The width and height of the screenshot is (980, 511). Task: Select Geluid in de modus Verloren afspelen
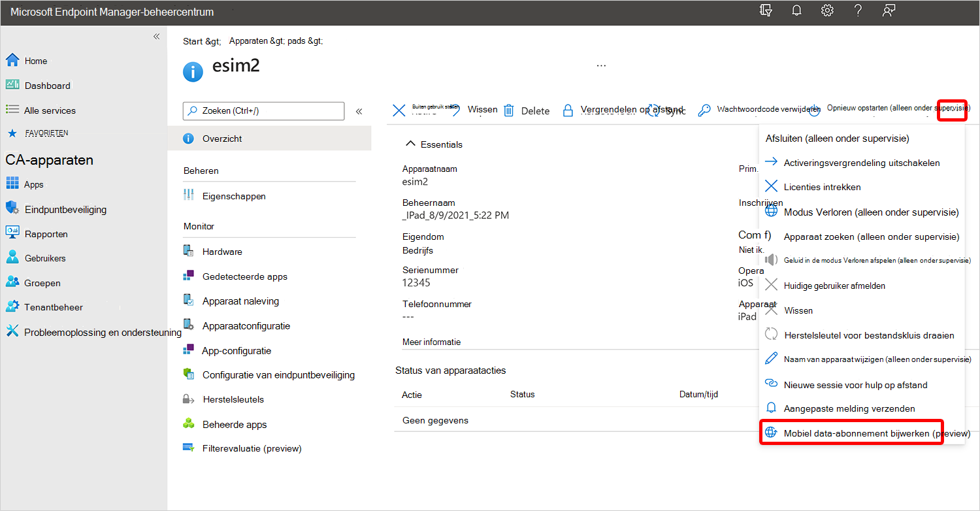(877, 260)
